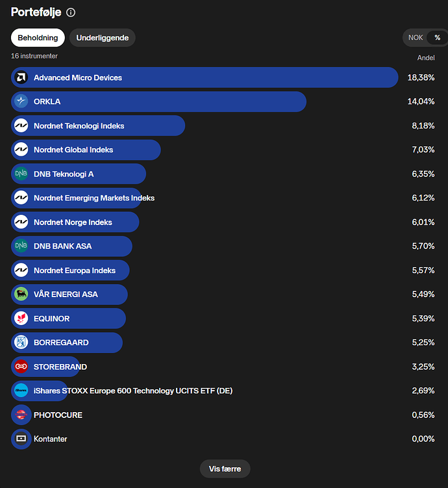Click the EQUINOR logo icon
This screenshot has height=488, width=448.
coord(21,319)
